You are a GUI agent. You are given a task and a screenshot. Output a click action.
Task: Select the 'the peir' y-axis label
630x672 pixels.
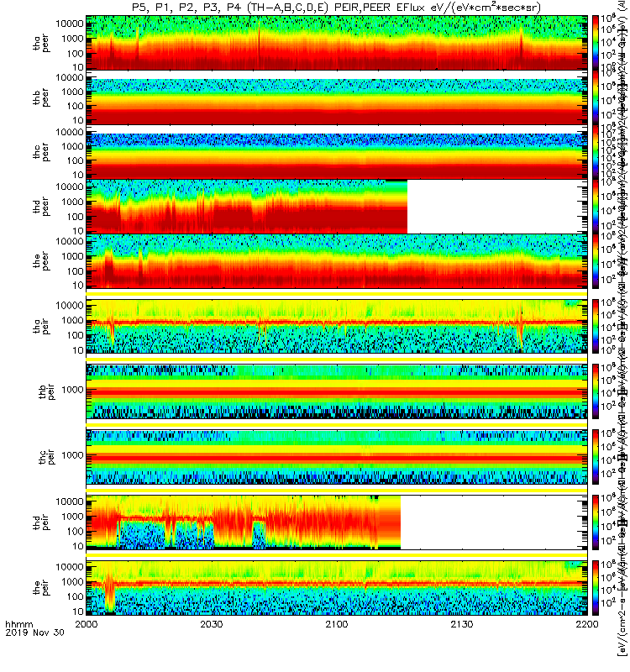41,587
